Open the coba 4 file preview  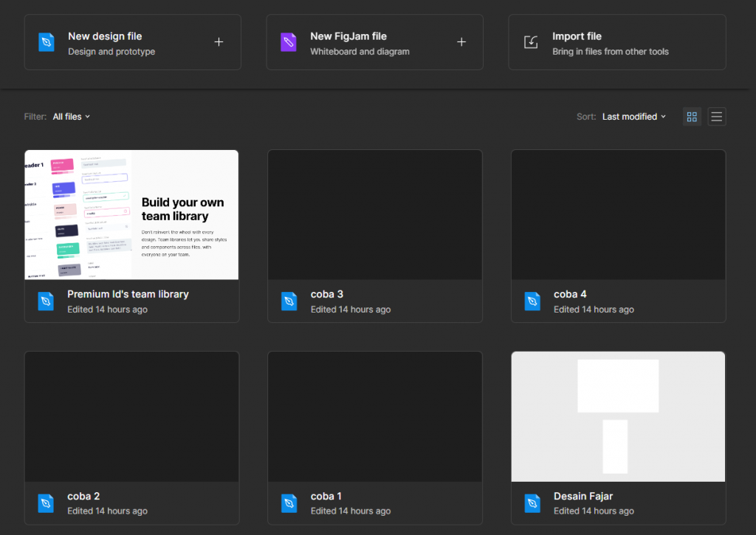coord(618,215)
